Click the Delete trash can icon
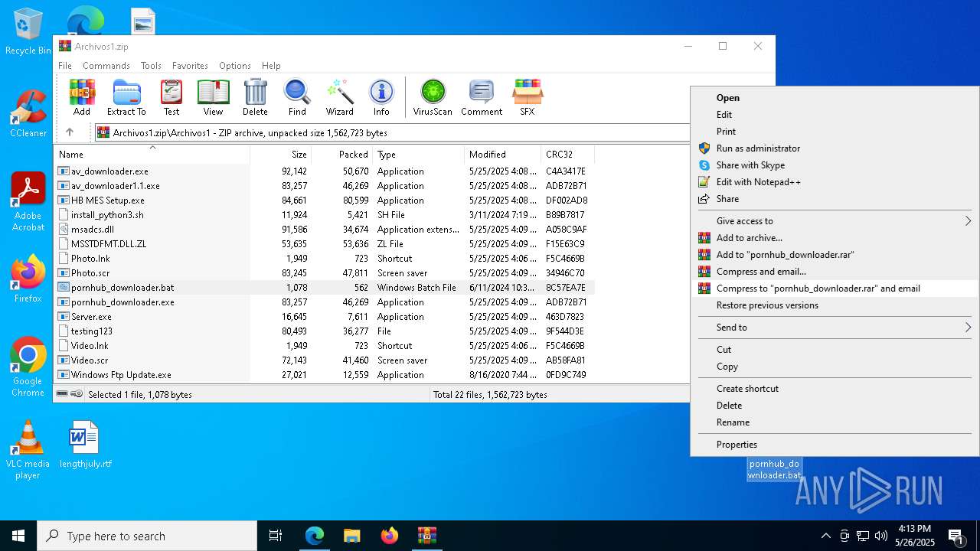Image resolution: width=980 pixels, height=551 pixels. point(255,97)
